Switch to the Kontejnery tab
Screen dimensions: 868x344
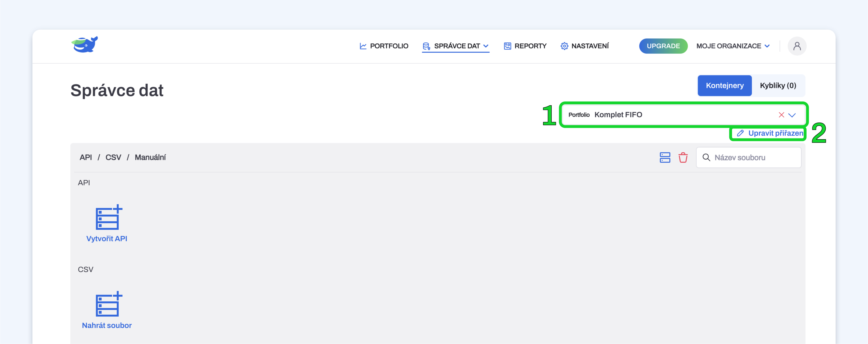[725, 86]
